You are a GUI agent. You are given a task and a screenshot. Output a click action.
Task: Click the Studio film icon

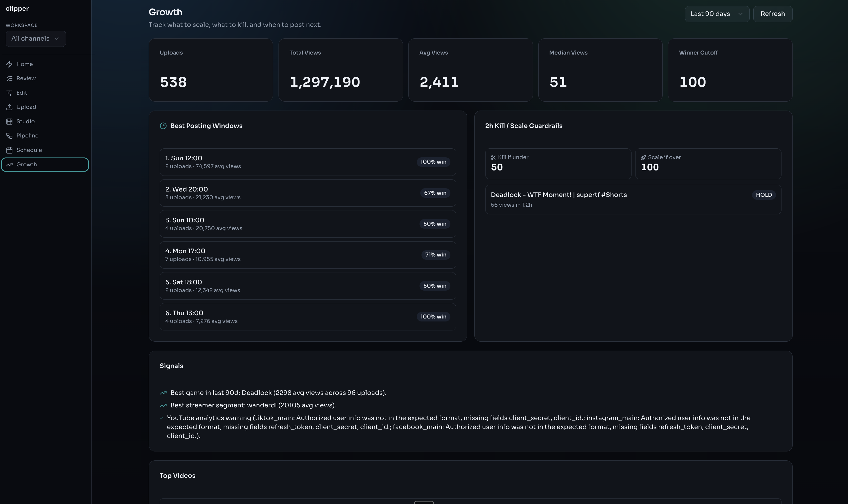coord(9,121)
